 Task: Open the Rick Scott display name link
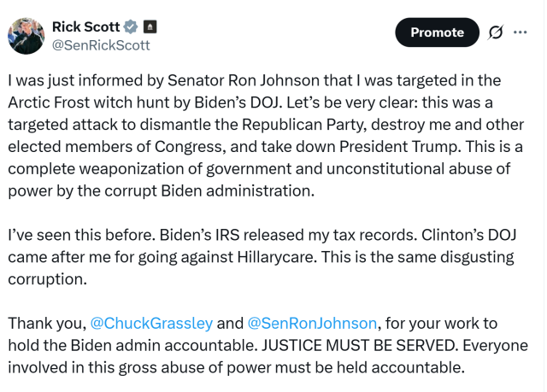pos(85,26)
